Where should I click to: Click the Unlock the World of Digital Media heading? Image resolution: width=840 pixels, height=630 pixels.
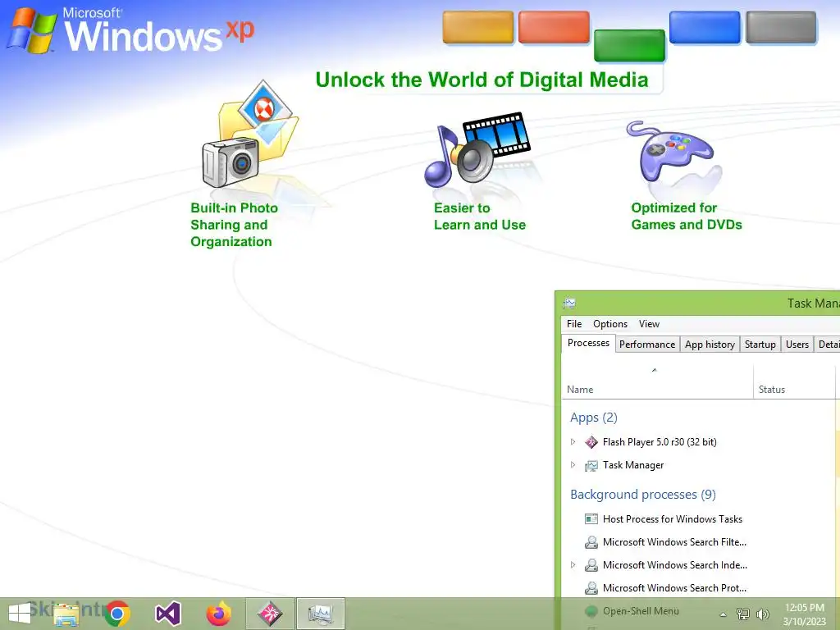click(482, 80)
